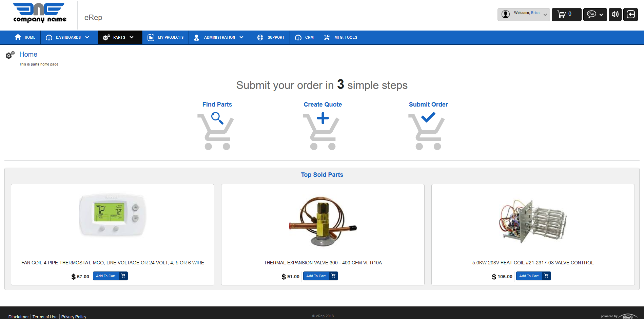Click the speaker sound icon
This screenshot has width=644, height=319.
[615, 14]
